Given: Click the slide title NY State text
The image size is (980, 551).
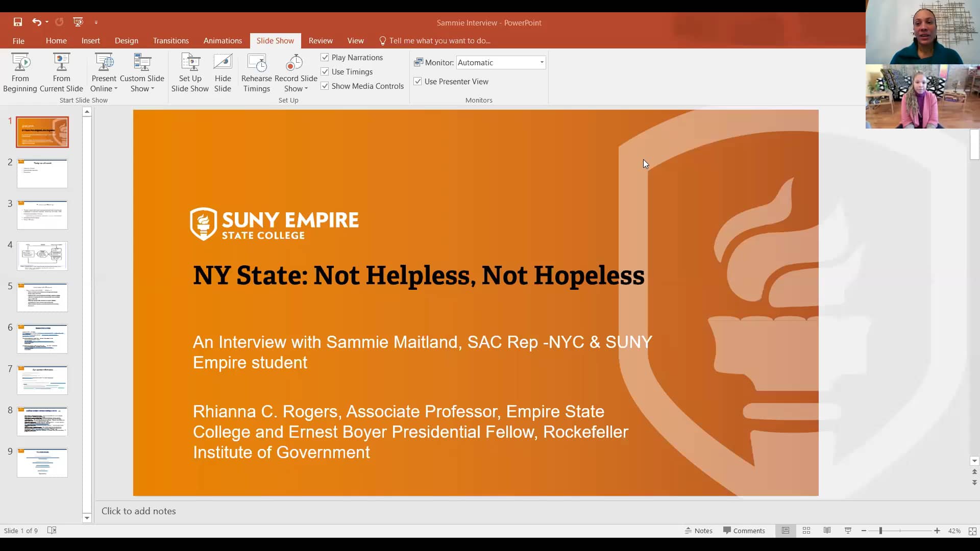Looking at the screenshot, I should coord(419,275).
